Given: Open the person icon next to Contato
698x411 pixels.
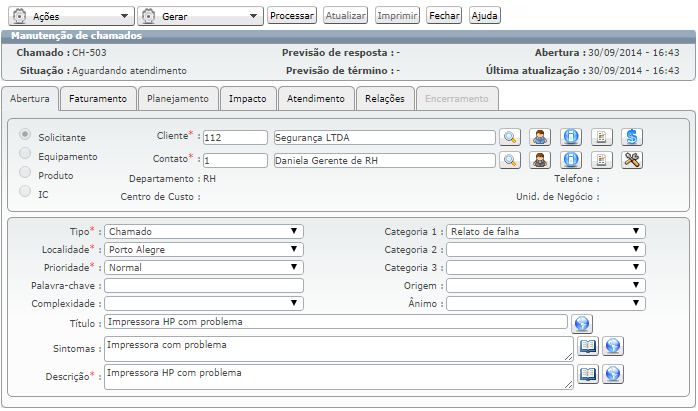Looking at the screenshot, I should (540, 159).
